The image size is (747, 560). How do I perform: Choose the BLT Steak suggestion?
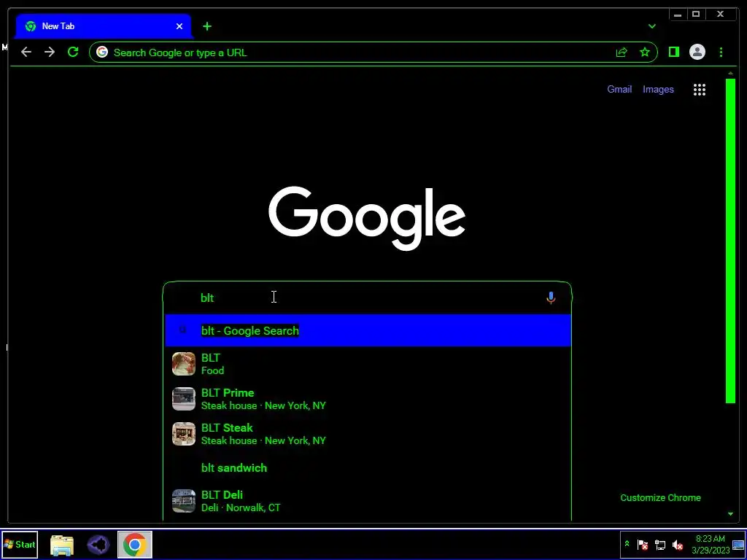[368, 434]
